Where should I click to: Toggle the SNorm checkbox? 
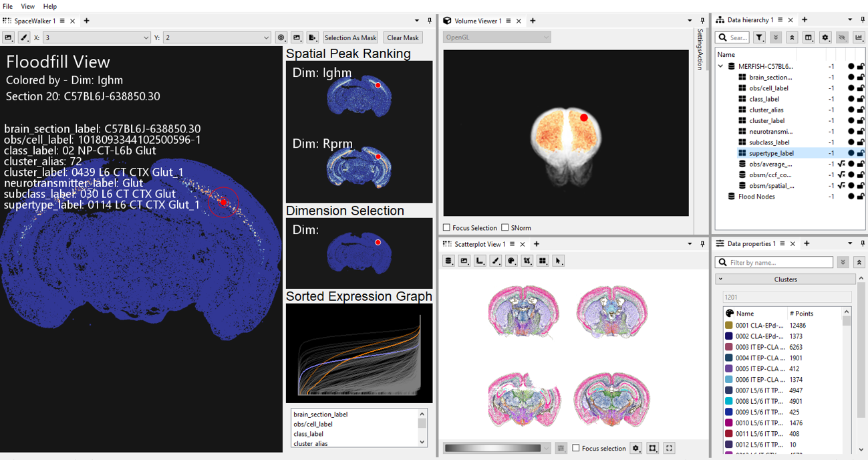[505, 228]
